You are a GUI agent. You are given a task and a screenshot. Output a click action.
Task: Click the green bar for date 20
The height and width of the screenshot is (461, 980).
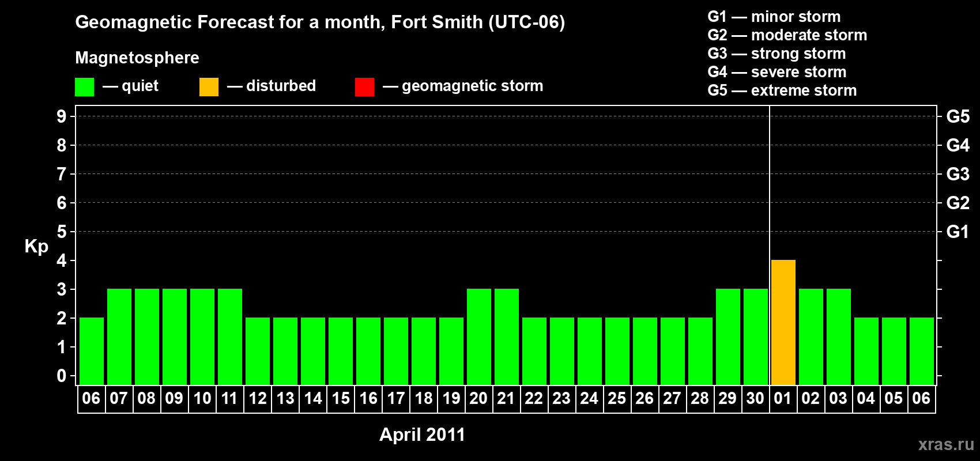click(x=479, y=337)
